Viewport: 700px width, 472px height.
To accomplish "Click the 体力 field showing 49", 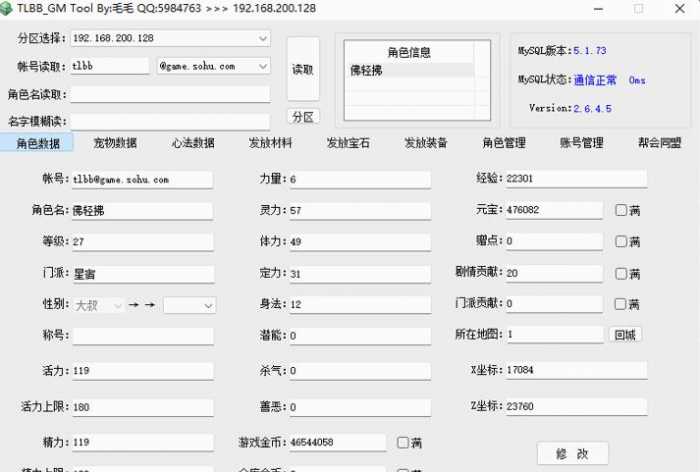I will [360, 242].
